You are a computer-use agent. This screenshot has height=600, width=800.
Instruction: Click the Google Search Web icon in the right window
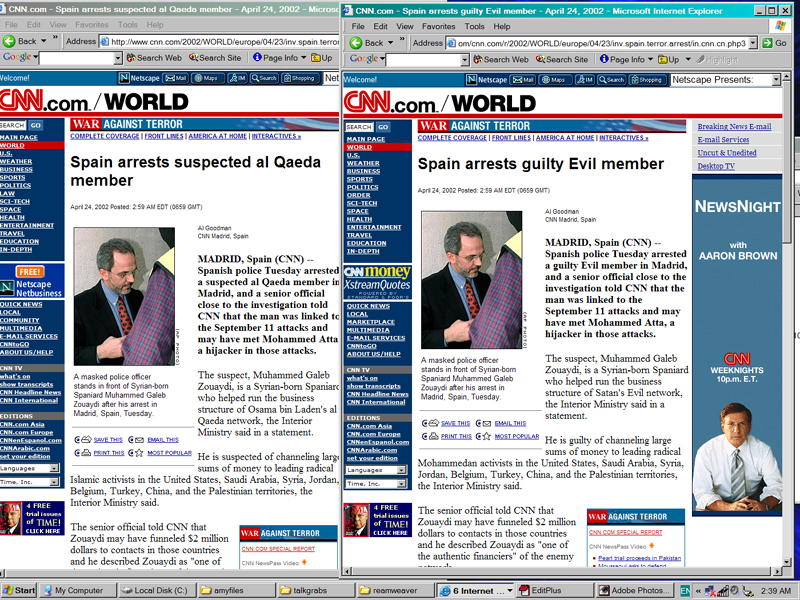point(478,60)
